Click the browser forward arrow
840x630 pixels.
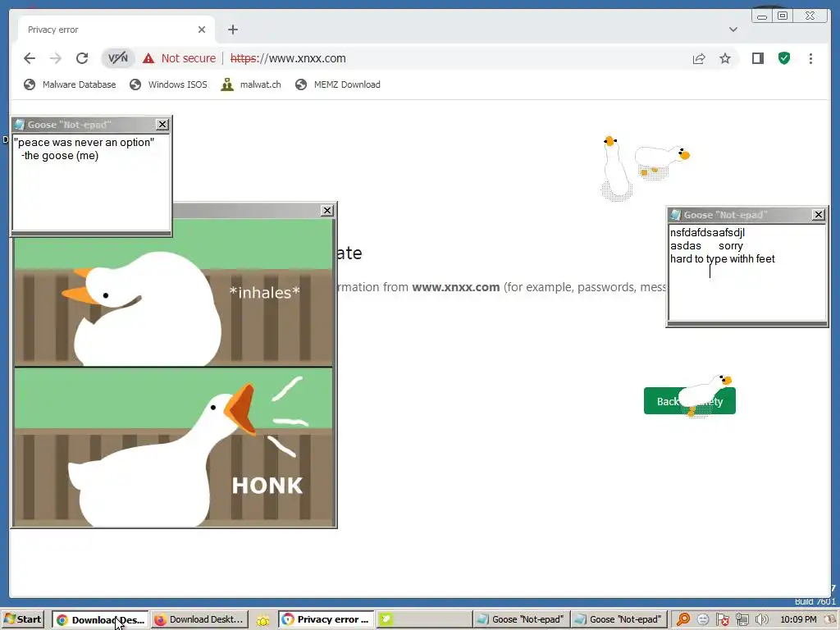tap(56, 58)
